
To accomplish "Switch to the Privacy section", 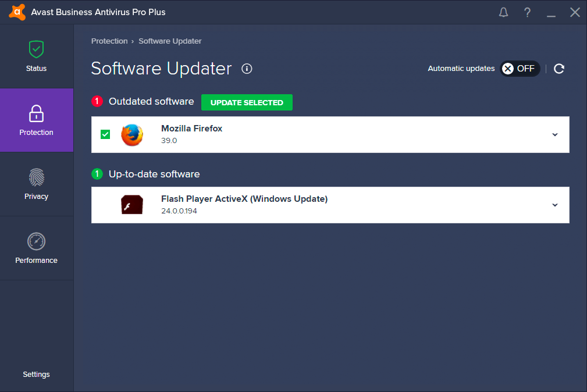I will [36, 184].
